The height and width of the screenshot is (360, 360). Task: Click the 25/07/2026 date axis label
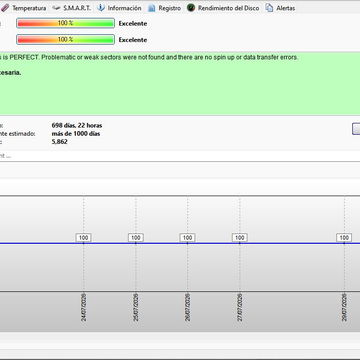pos(136,307)
